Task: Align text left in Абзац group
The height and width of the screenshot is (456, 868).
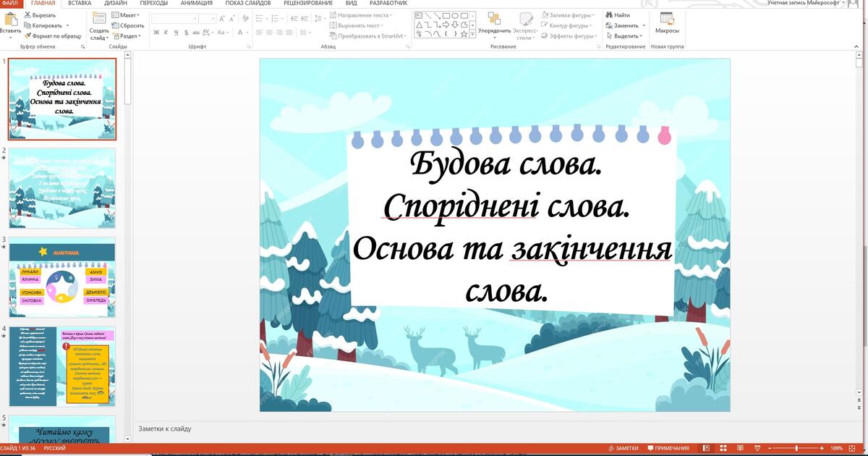Action: 259,32
